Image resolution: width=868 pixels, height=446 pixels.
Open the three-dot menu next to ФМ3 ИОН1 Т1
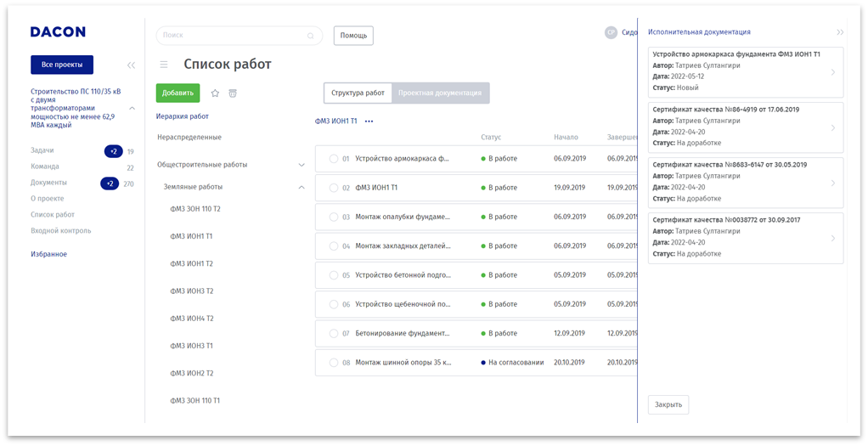(369, 121)
